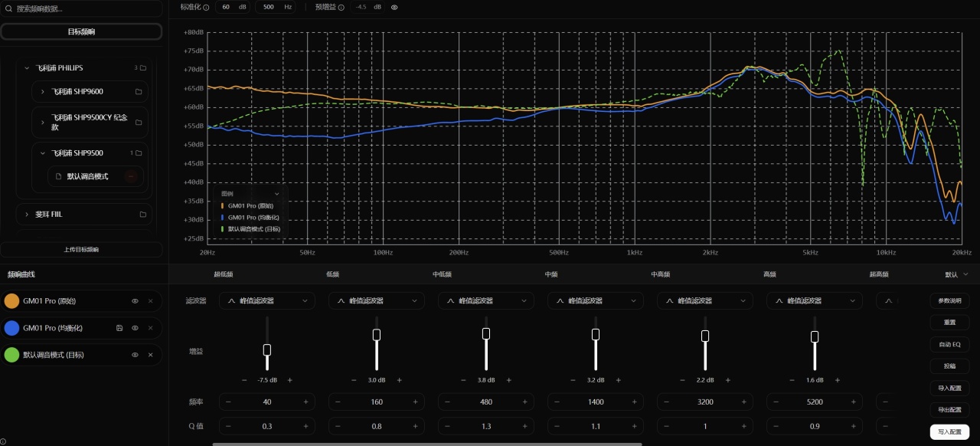Viewport: 980px width, 446px height.
Task: Expand the 麦耳 FIIL brand group
Action: pyautogui.click(x=27, y=215)
